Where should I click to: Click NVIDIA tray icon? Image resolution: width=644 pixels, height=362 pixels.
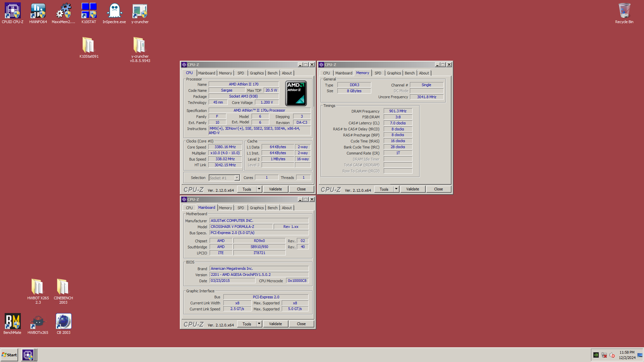coord(596,355)
